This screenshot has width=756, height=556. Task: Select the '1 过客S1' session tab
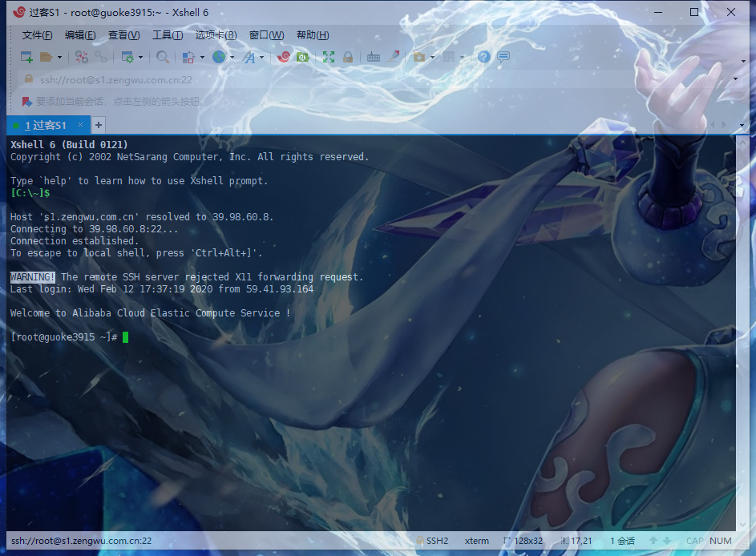click(x=45, y=126)
